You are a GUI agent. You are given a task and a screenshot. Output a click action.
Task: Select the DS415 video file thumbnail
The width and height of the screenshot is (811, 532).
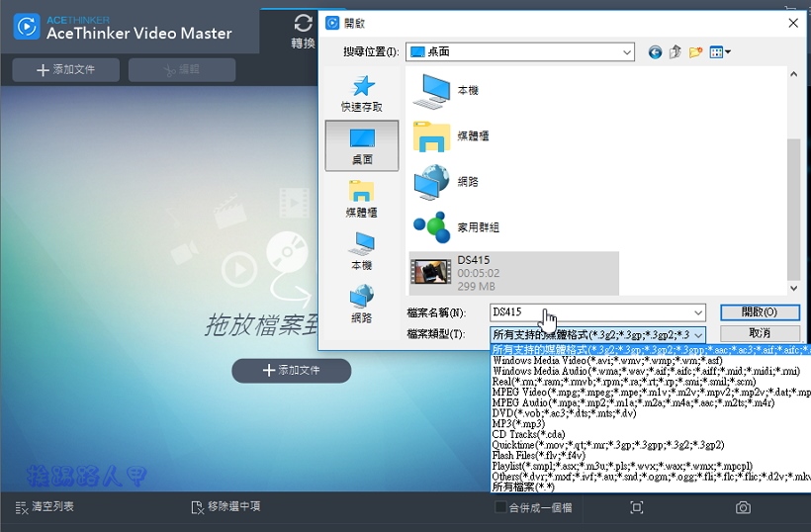[430, 273]
